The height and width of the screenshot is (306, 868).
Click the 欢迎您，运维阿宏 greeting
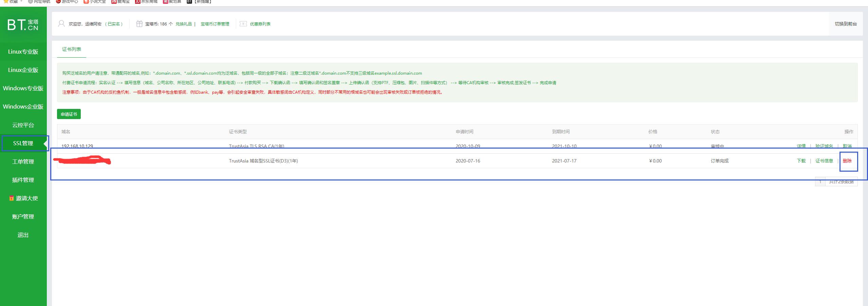pos(85,24)
